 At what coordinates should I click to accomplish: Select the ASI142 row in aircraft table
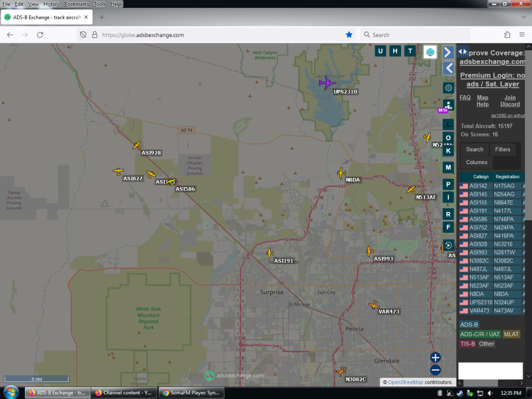(x=492, y=186)
